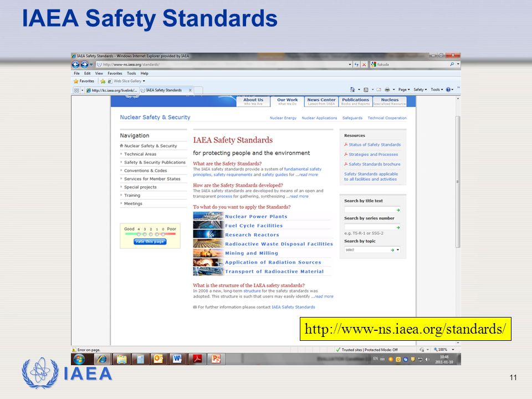Click the Refresh icon beside address bar
Viewport: 532px width, 399px height.
click(x=356, y=64)
